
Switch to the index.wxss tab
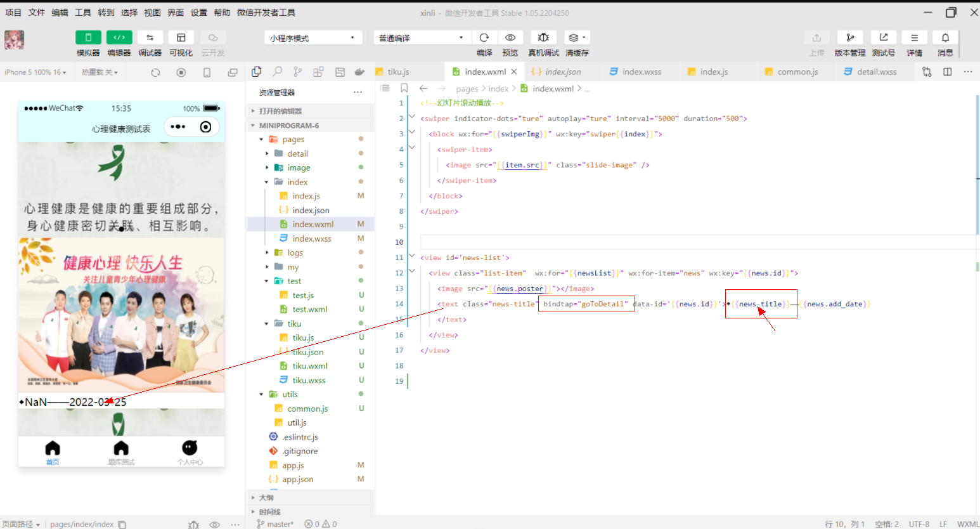click(642, 72)
